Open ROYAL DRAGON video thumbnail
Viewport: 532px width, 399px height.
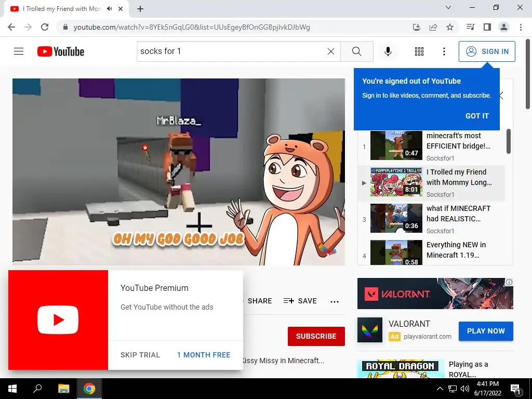[401, 369]
